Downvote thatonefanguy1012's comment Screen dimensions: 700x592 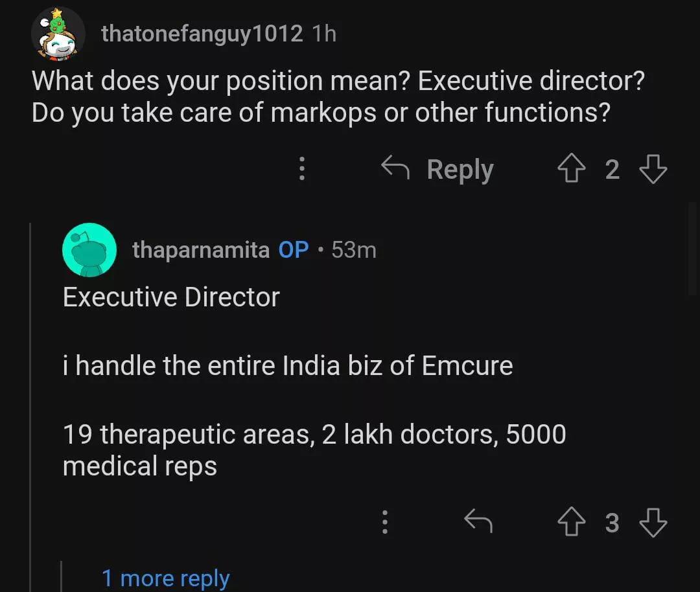coord(653,170)
